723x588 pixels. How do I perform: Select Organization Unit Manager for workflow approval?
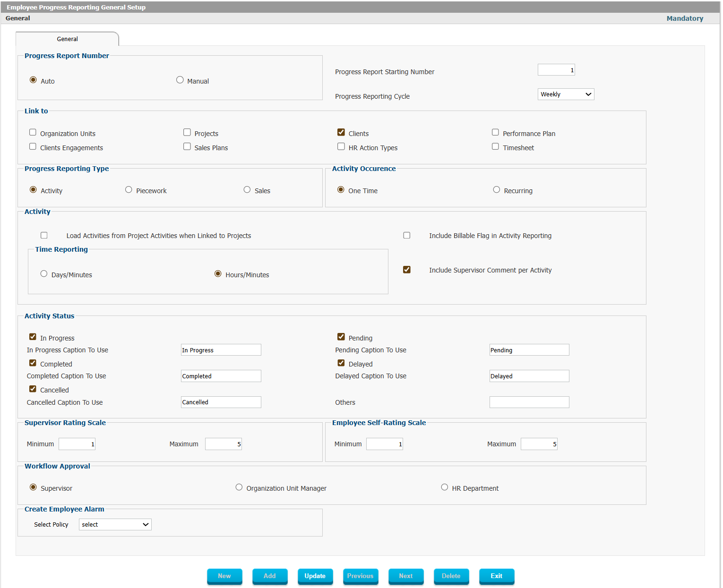pos(239,487)
